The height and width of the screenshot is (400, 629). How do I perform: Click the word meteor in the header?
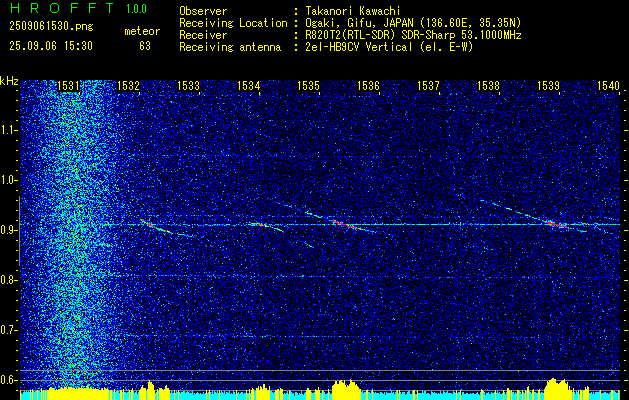[142, 31]
